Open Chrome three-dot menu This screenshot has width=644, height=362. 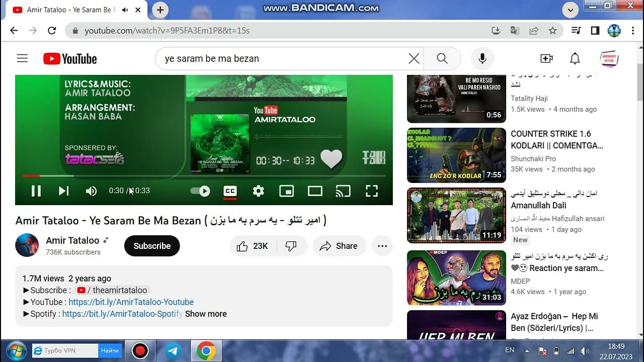coord(633,31)
